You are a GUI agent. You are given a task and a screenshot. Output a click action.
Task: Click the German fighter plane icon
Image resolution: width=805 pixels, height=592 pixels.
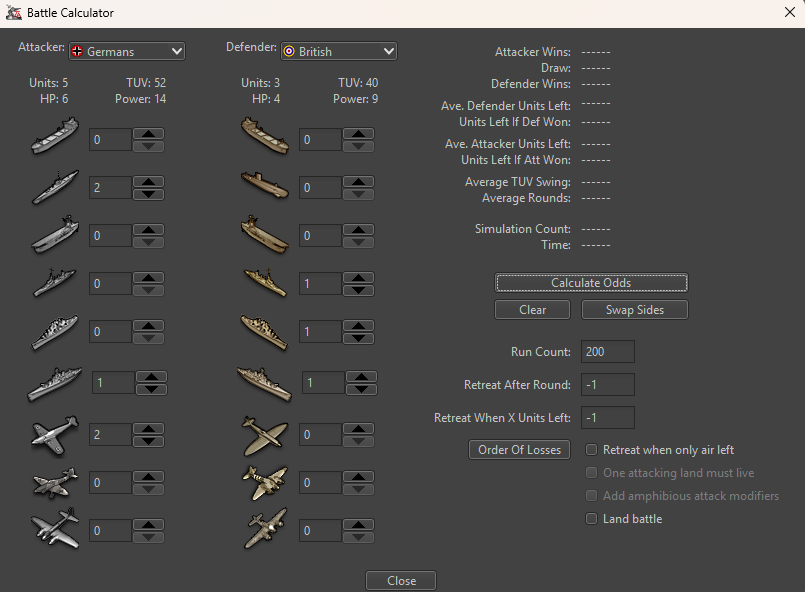54,434
